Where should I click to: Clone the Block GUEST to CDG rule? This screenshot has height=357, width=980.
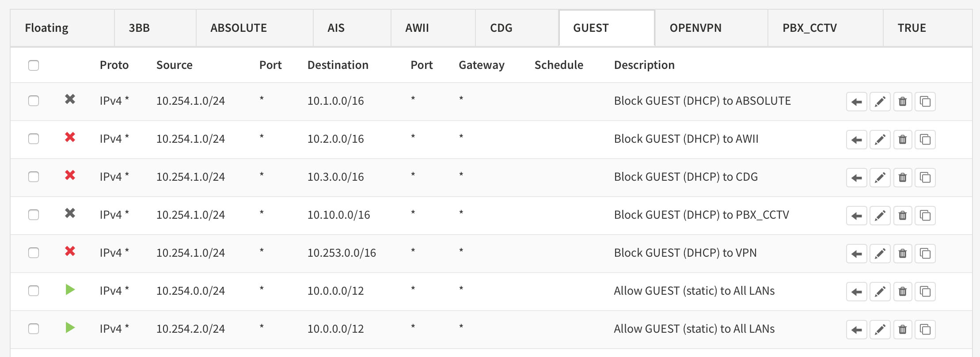pyautogui.click(x=925, y=178)
